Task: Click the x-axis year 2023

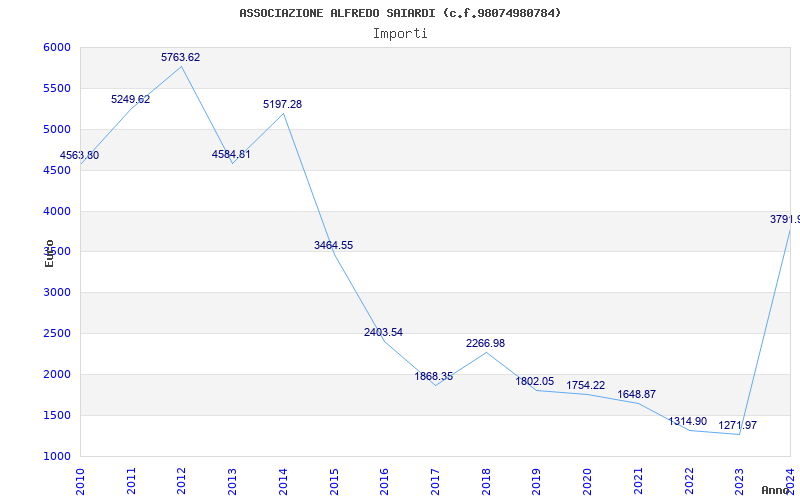Action: point(739,481)
